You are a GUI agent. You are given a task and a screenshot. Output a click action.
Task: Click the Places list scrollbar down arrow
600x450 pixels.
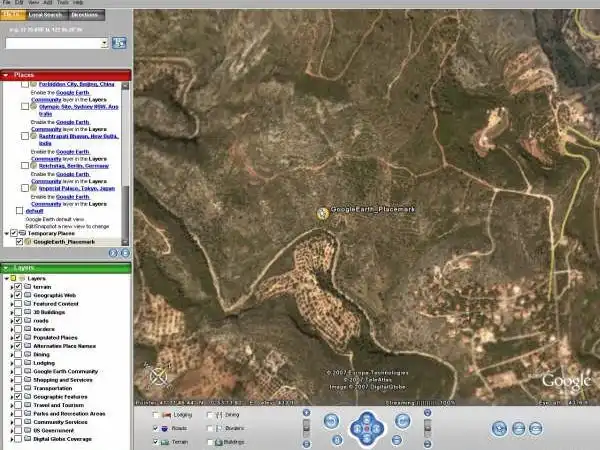pyautogui.click(x=125, y=242)
